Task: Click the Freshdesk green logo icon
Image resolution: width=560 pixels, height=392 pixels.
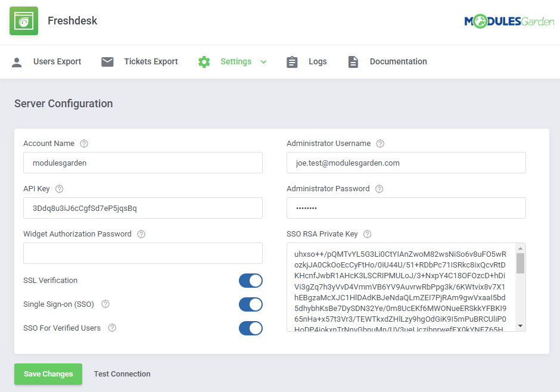Action: pyautogui.click(x=24, y=21)
